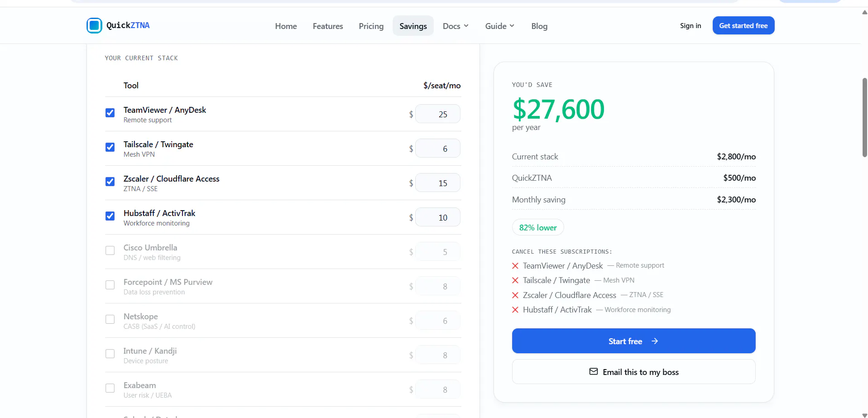Click the Cisco Umbrella price field
Image resolution: width=868 pixels, height=418 pixels.
438,252
